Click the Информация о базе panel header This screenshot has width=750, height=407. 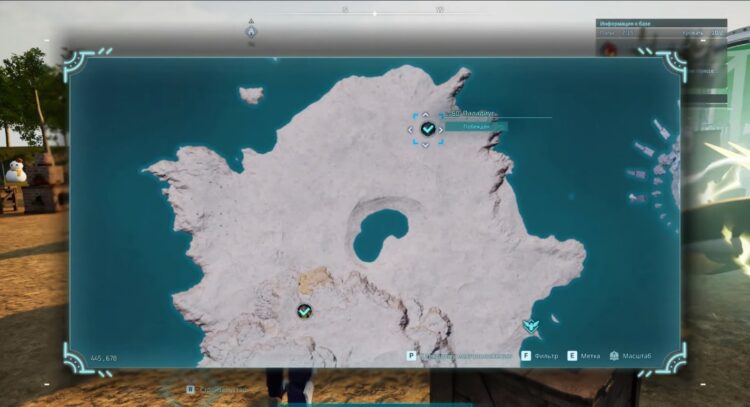(636, 23)
